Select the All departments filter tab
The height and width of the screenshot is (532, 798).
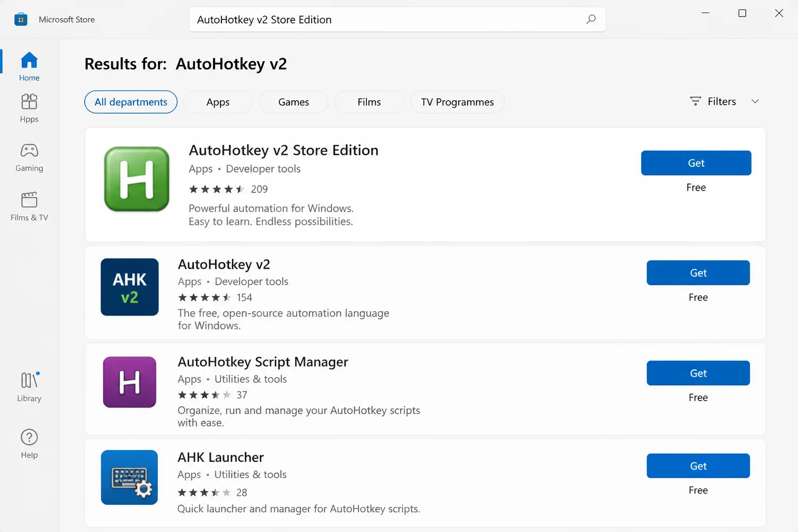131,102
